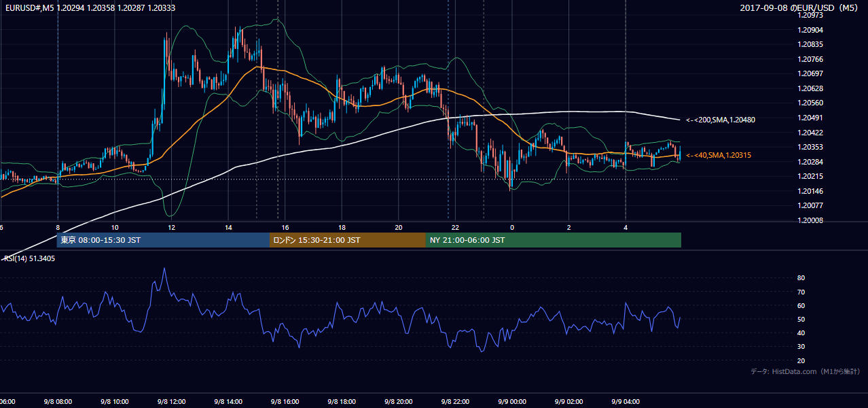This screenshot has height=408, width=868.
Task: Click bottom time label 9/8 18:00
Action: tap(342, 402)
